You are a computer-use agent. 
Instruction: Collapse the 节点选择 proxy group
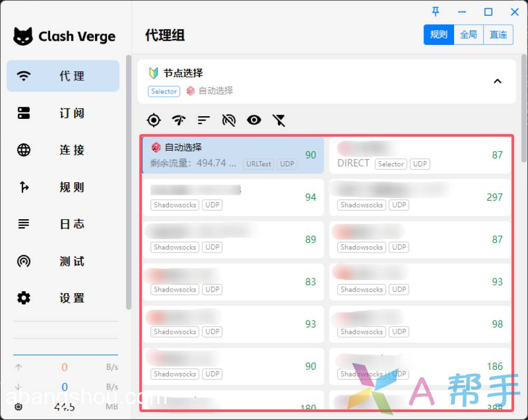tap(497, 81)
